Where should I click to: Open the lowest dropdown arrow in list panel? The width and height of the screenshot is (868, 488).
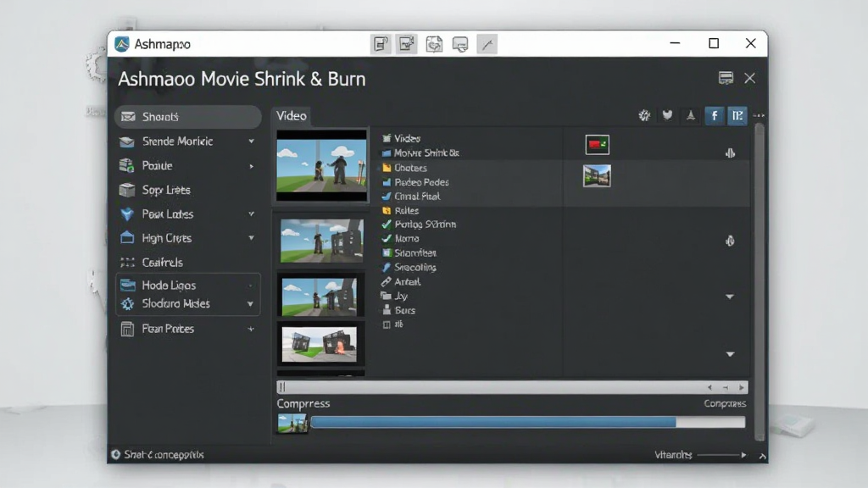(x=730, y=354)
